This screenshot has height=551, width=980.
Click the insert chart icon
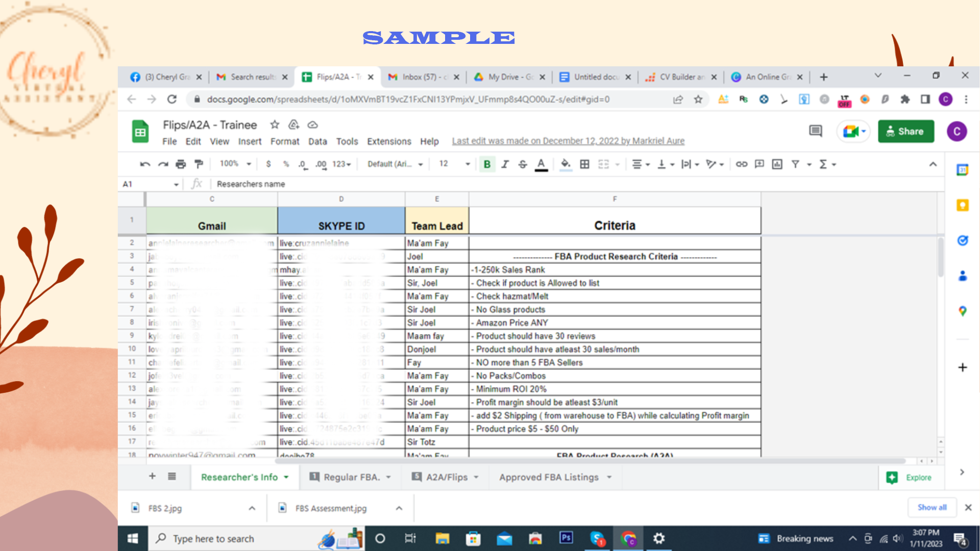pyautogui.click(x=777, y=164)
